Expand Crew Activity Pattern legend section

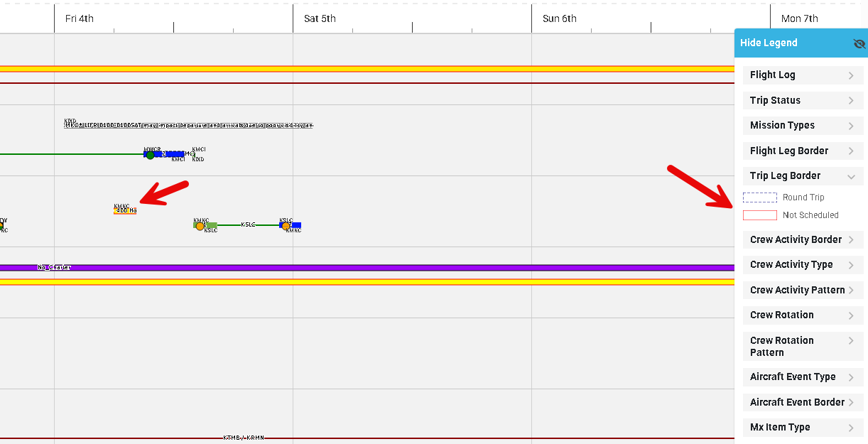(x=803, y=291)
